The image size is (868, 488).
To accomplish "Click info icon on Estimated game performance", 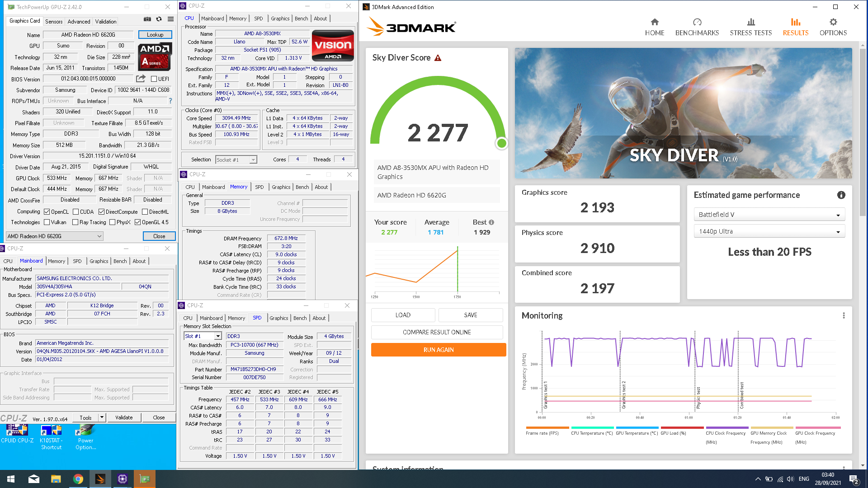I will [841, 195].
